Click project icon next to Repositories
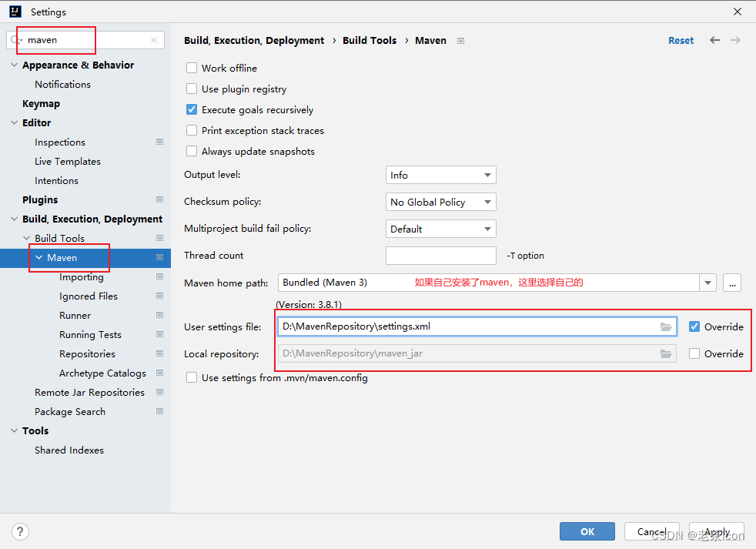756x549 pixels. [159, 354]
